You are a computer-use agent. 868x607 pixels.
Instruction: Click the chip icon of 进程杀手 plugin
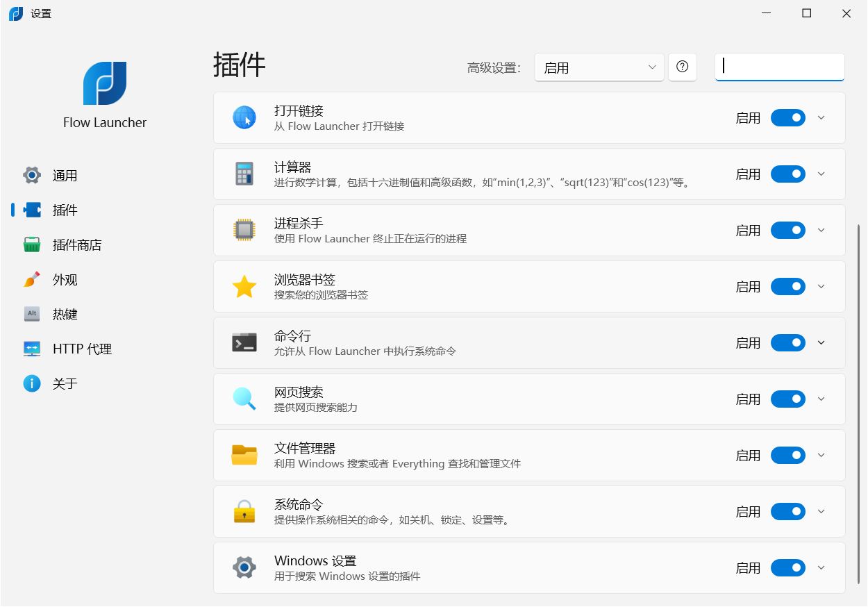[244, 231]
